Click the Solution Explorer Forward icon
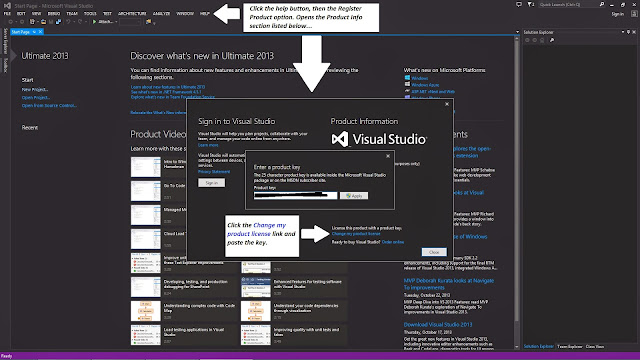This screenshot has width=640, height=360. (535, 40)
